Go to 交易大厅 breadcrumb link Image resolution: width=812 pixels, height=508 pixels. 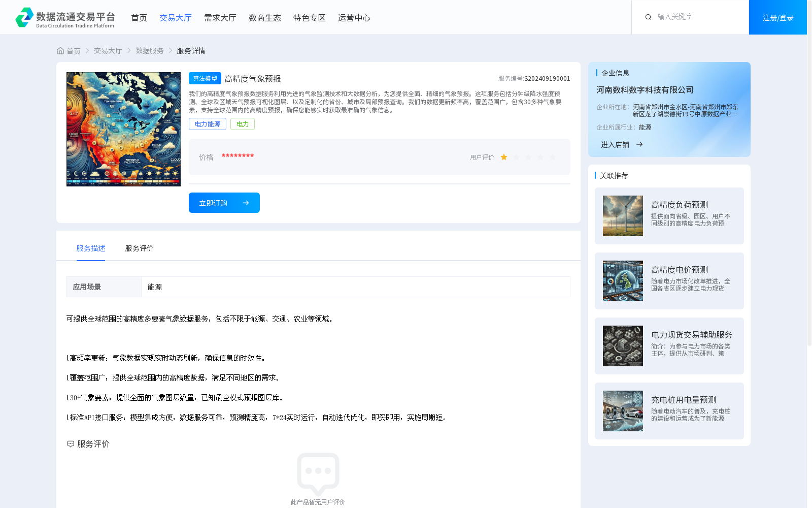click(108, 51)
